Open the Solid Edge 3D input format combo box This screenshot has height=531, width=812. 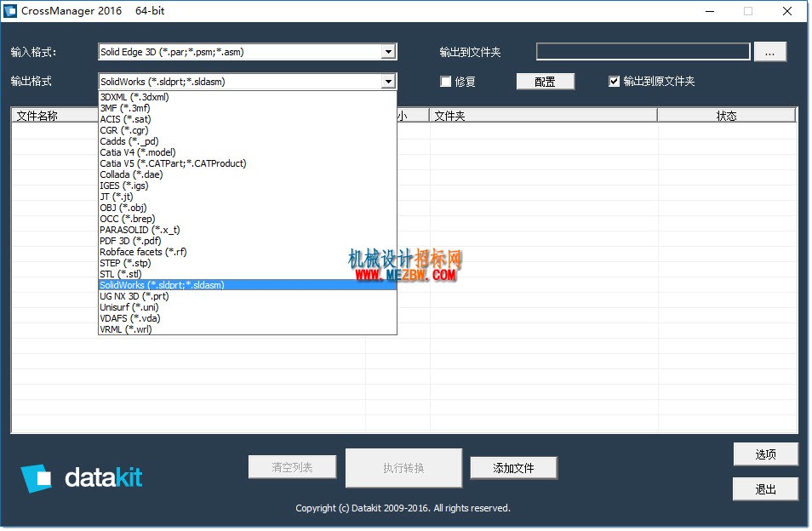[248, 52]
